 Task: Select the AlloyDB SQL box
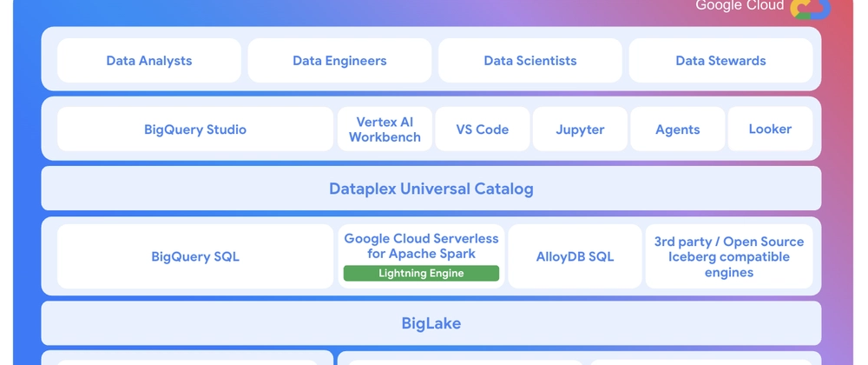tap(575, 256)
